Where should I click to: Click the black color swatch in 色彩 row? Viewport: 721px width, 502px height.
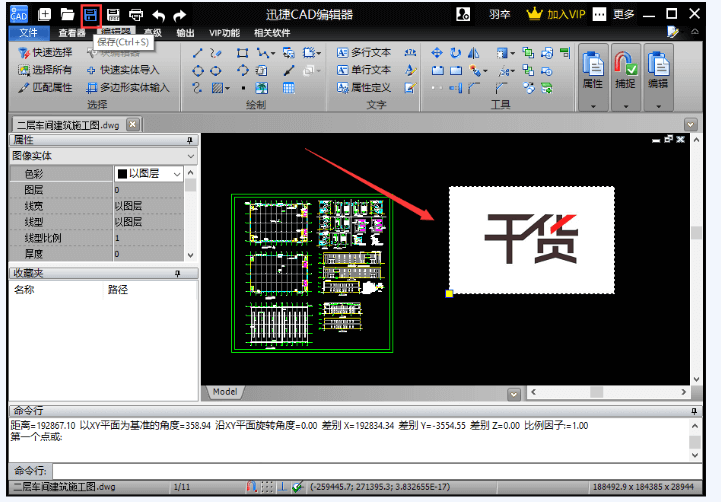coord(122,174)
